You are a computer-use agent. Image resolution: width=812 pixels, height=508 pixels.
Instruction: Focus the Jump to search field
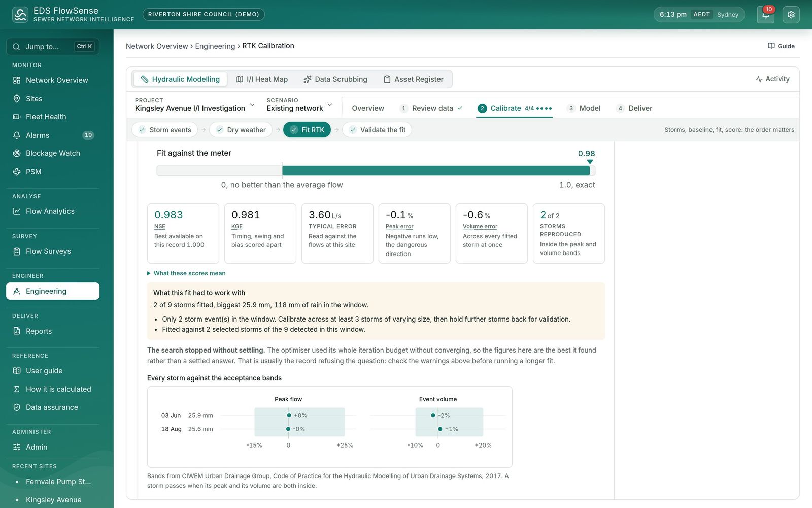coord(53,46)
